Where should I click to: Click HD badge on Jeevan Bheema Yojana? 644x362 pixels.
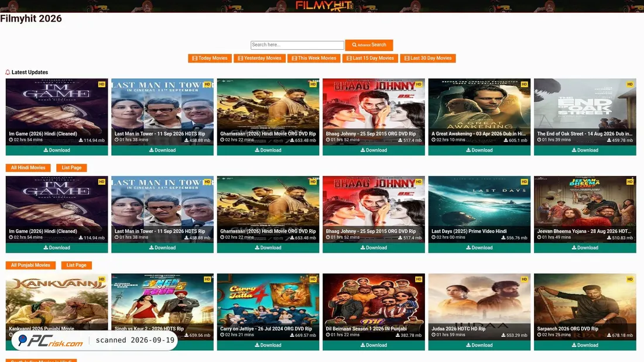629,181
